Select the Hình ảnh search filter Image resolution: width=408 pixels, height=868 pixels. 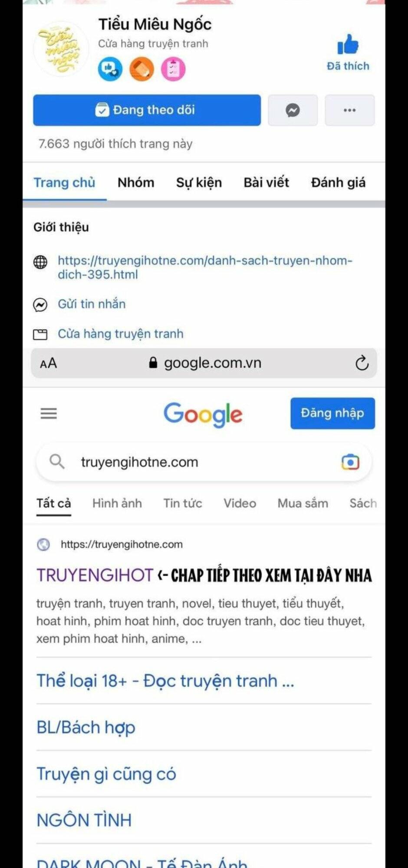117,503
